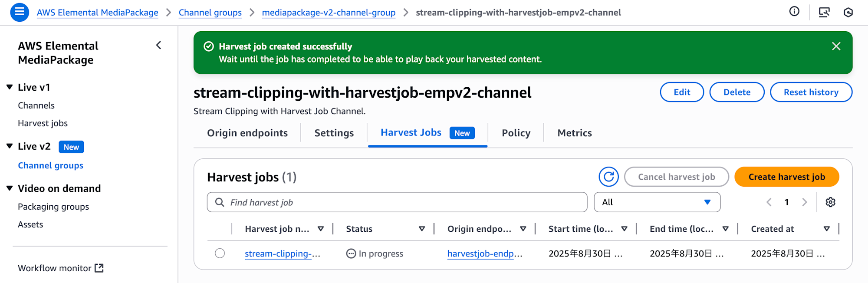Switch to the Origin endpoints tab

tap(247, 133)
